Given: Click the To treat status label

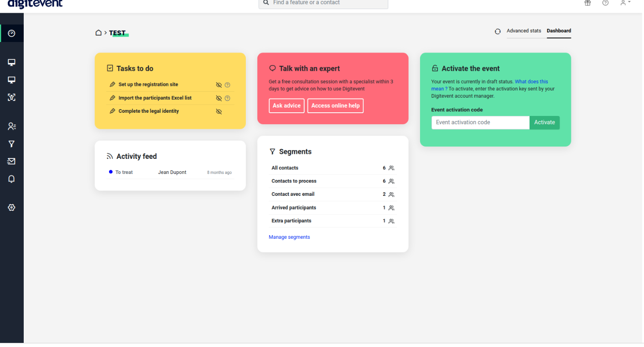Looking at the screenshot, I should tap(124, 172).
